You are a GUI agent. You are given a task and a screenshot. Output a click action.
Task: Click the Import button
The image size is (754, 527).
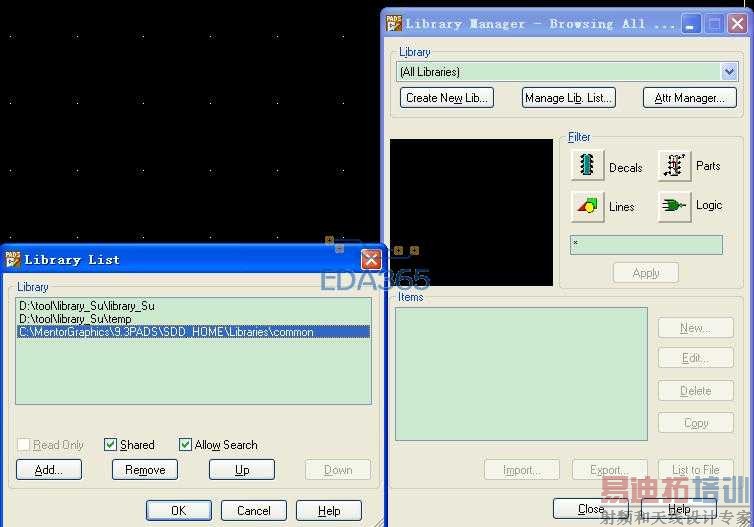tap(522, 469)
